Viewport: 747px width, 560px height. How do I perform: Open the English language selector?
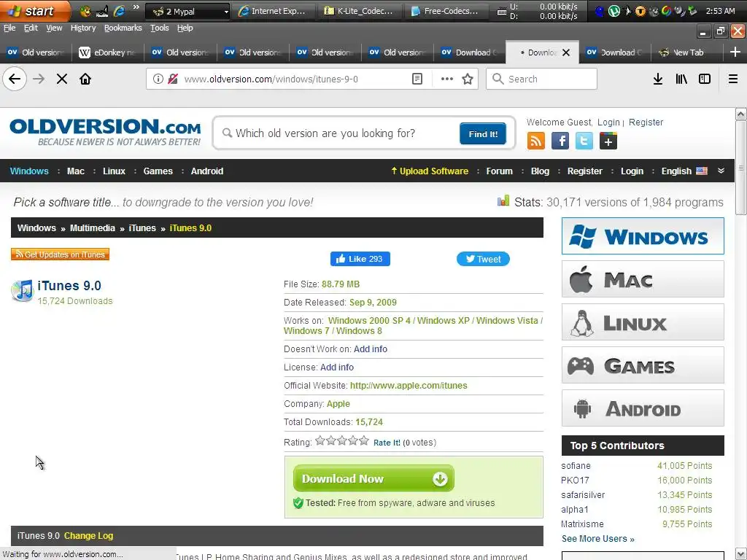684,171
